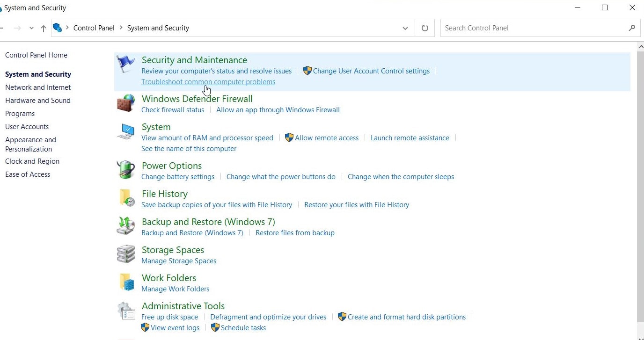Click the vertical scrollbar up arrow
The image size is (644, 340).
(640, 46)
